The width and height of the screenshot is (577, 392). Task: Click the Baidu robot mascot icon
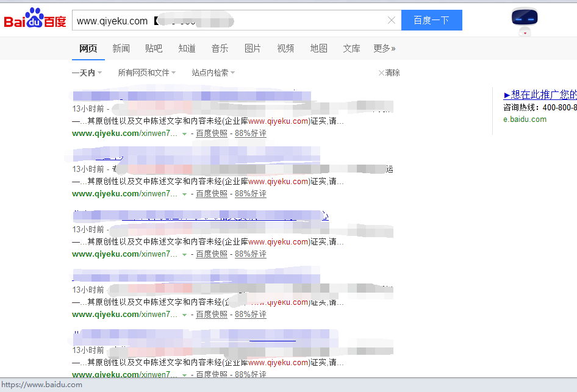524,19
